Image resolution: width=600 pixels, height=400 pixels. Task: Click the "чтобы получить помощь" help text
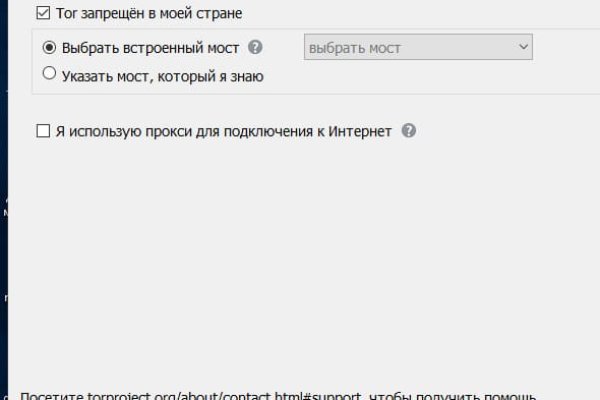(455, 394)
